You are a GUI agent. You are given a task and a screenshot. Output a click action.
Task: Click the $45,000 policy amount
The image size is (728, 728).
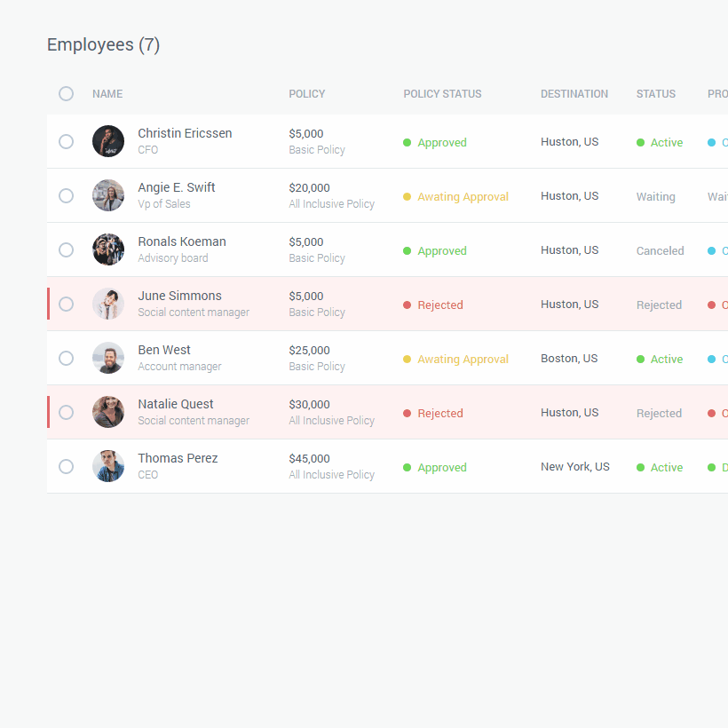309,459
